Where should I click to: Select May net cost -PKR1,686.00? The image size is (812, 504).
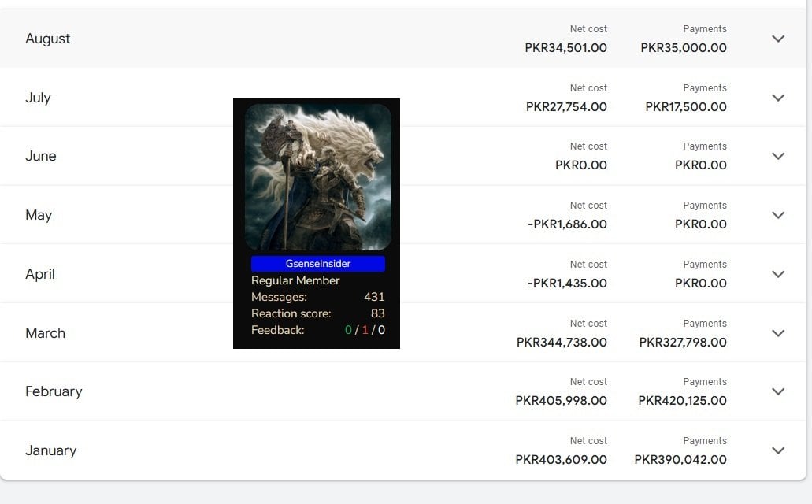coord(567,224)
